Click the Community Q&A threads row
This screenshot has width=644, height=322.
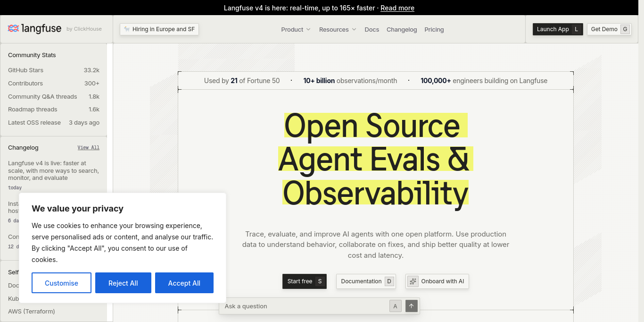point(54,97)
